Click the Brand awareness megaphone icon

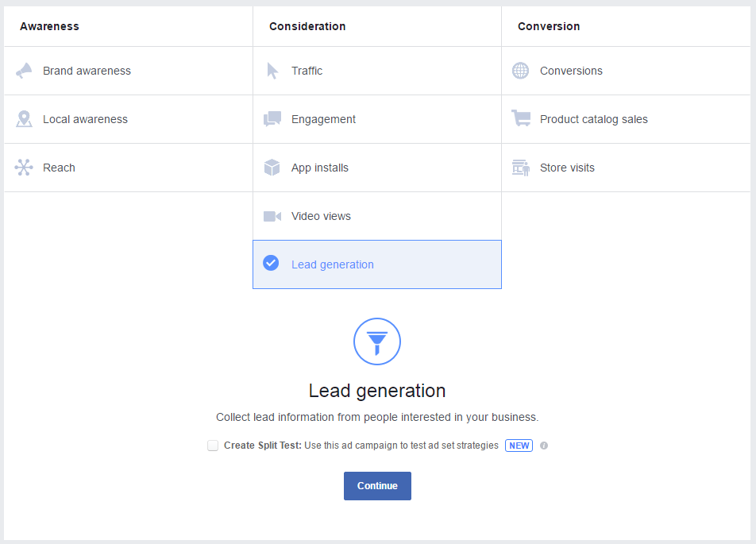point(24,71)
